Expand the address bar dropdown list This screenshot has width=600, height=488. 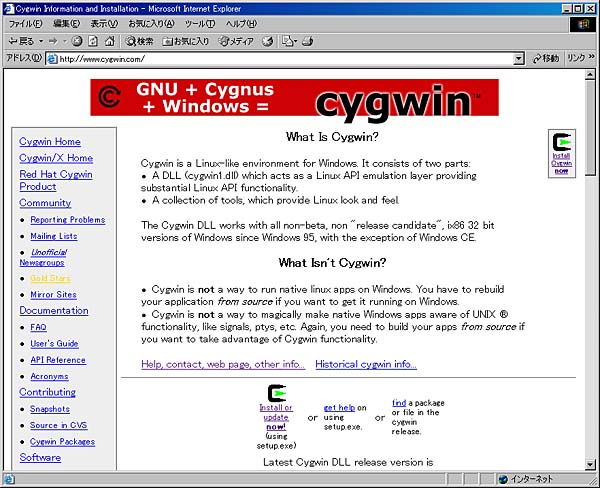(x=518, y=59)
